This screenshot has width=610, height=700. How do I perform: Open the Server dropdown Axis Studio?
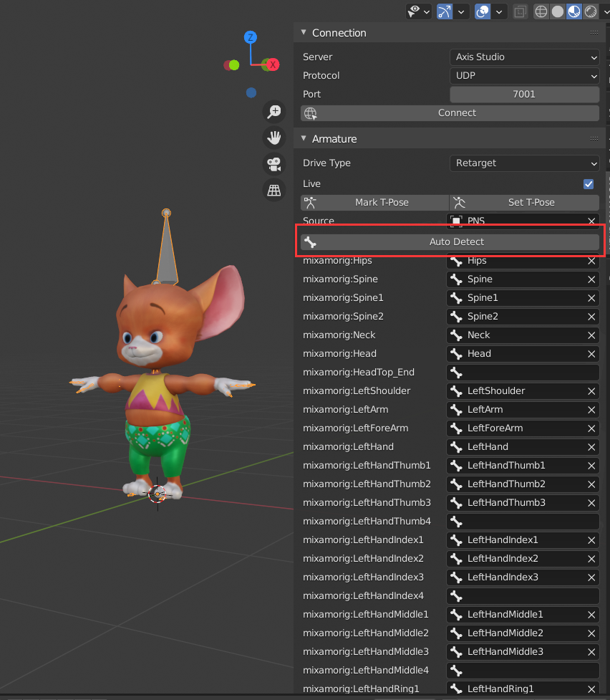coord(524,57)
